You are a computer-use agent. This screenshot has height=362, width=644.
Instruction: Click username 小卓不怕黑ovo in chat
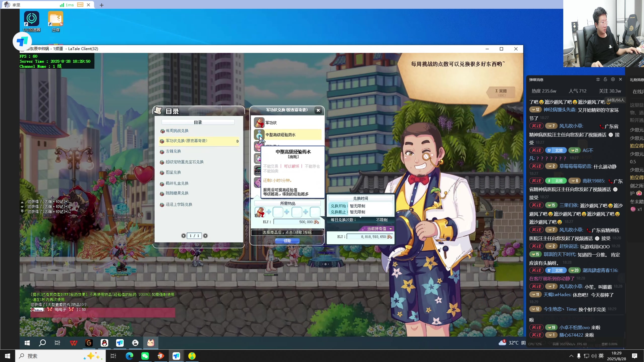(x=574, y=328)
